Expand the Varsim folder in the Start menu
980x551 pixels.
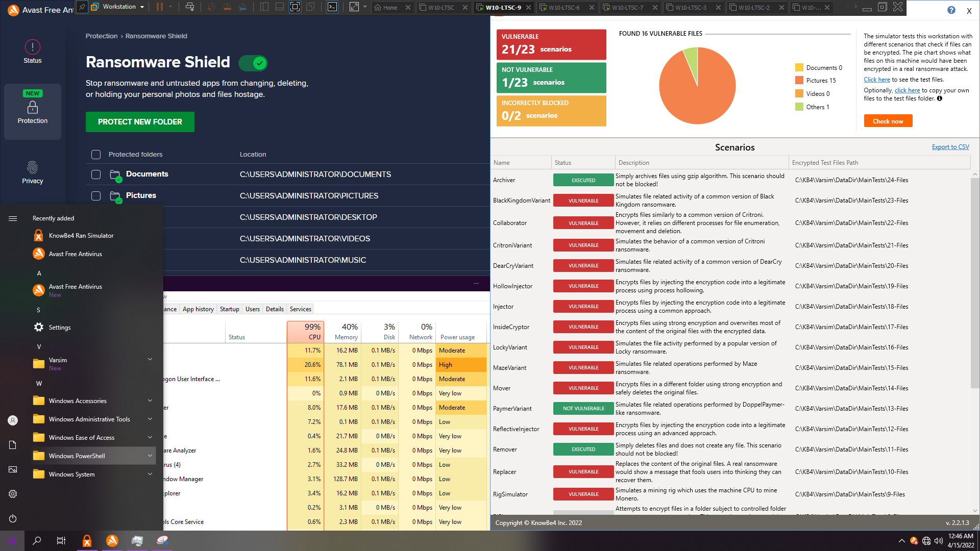point(150,359)
